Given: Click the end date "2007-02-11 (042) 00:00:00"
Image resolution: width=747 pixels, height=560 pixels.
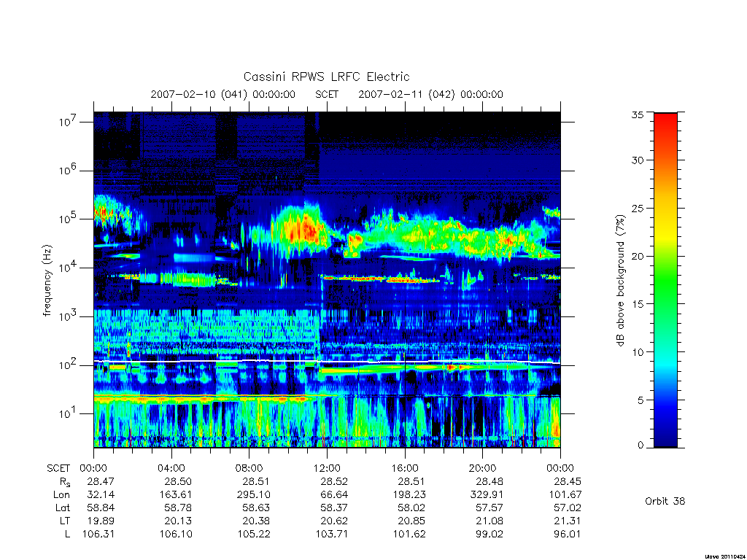Looking at the screenshot, I should [430, 94].
